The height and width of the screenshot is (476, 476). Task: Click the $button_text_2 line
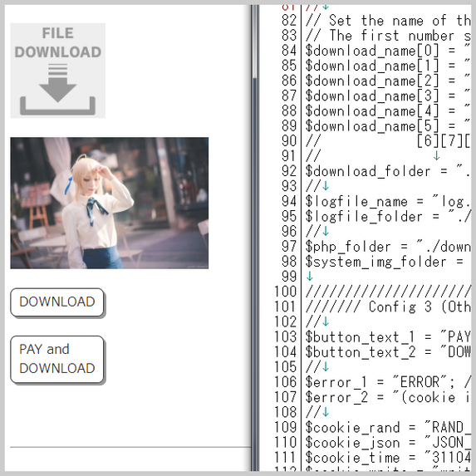point(388,352)
